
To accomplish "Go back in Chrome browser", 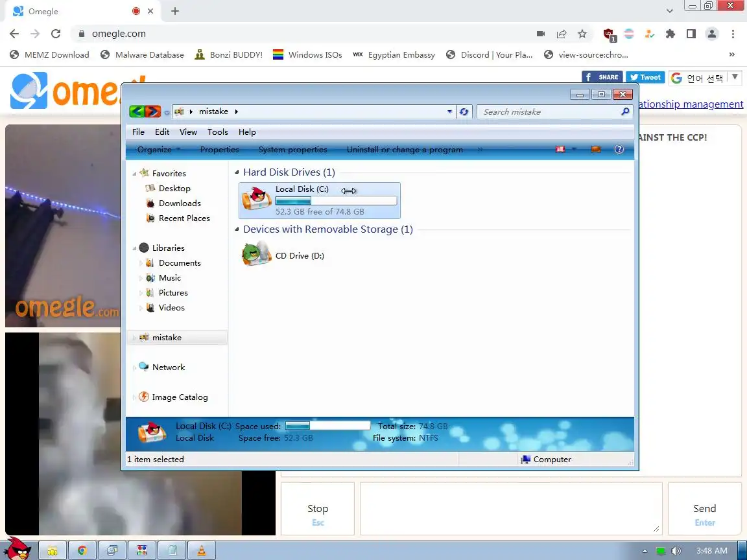I will click(14, 34).
